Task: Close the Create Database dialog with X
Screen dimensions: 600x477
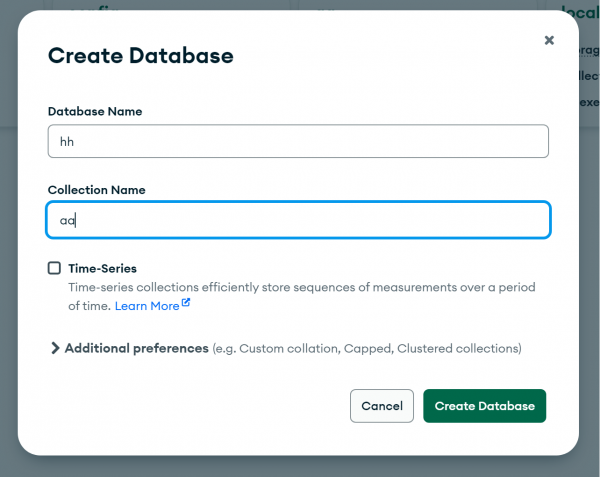Action: point(549,40)
